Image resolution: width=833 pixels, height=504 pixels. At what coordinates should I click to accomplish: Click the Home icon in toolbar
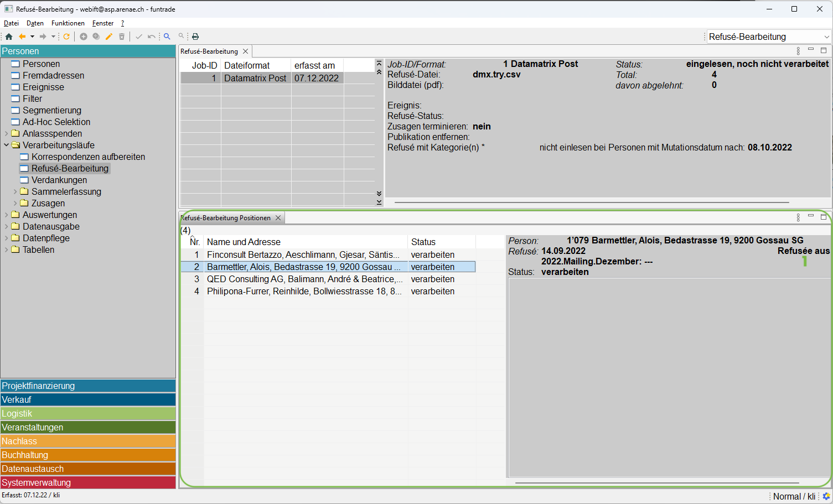click(x=9, y=37)
